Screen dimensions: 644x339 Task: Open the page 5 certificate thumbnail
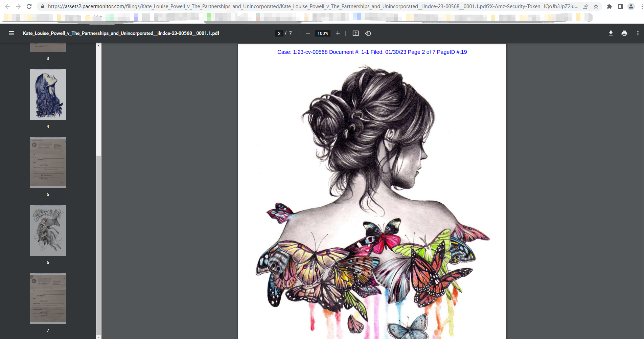pyautogui.click(x=48, y=162)
